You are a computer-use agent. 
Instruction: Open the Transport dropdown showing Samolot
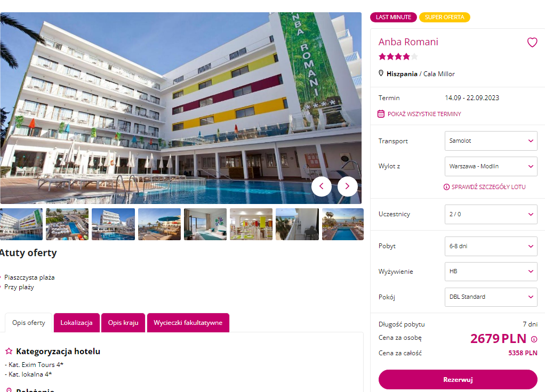[491, 141]
